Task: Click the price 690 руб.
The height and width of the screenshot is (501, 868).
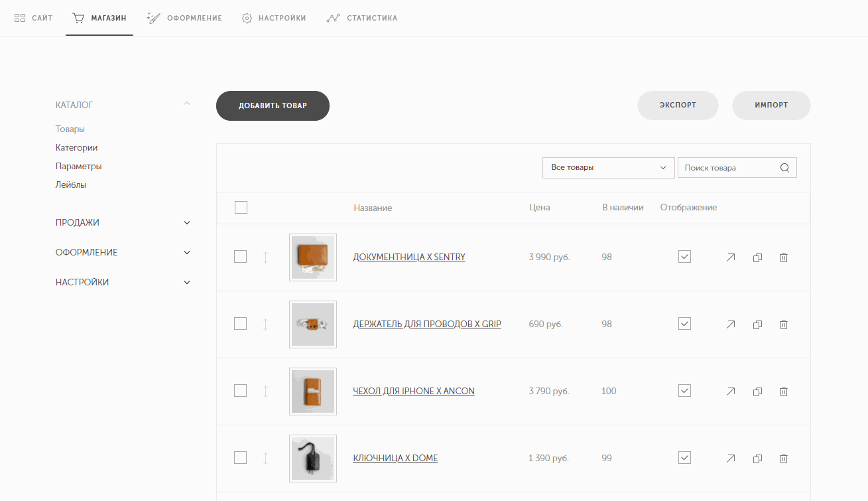Action: click(546, 324)
